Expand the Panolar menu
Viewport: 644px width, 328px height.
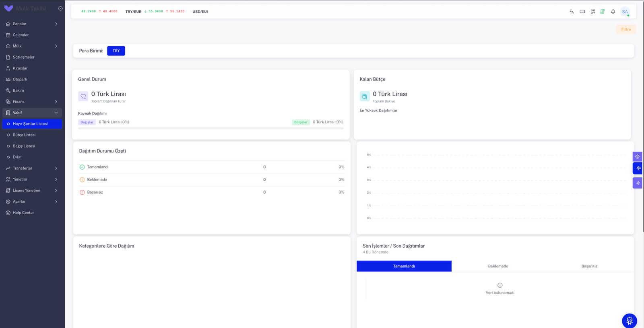coord(32,24)
